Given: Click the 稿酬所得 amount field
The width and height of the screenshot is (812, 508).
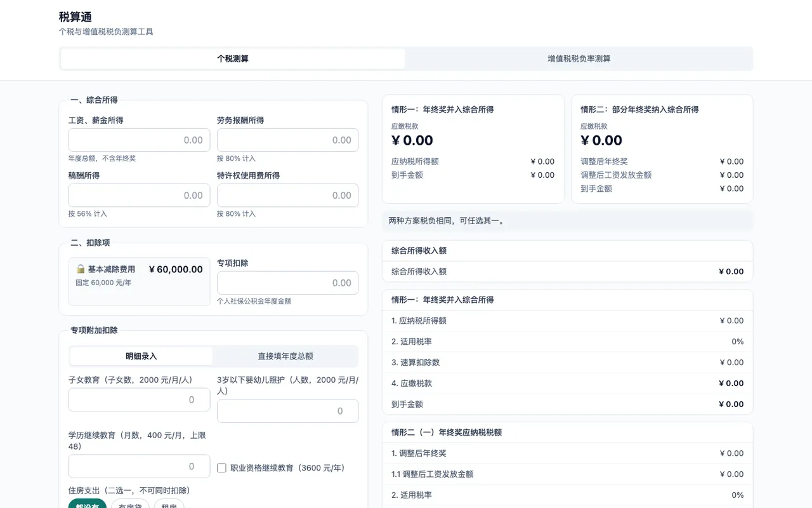Looking at the screenshot, I should (139, 196).
